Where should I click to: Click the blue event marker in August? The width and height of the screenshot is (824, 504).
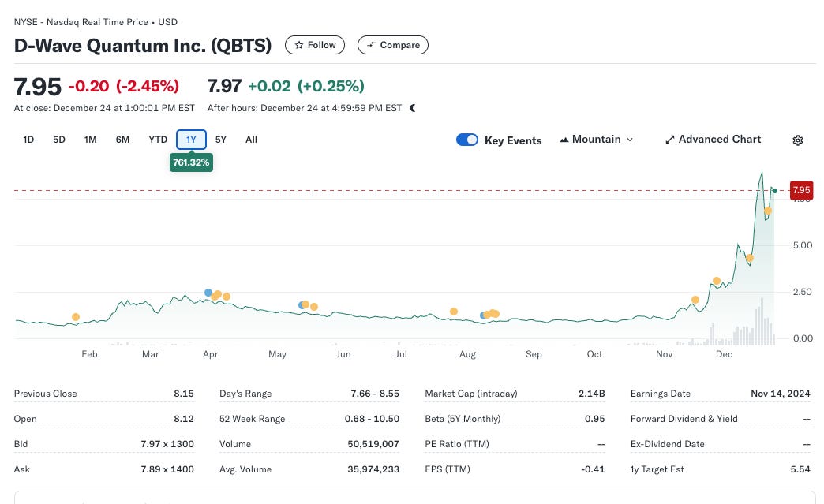pos(483,315)
